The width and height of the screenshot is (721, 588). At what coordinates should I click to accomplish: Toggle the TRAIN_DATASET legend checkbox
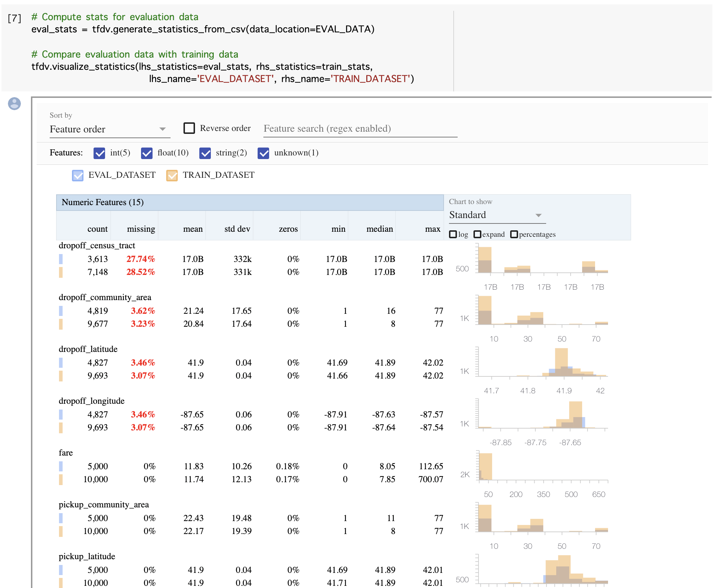point(172,175)
